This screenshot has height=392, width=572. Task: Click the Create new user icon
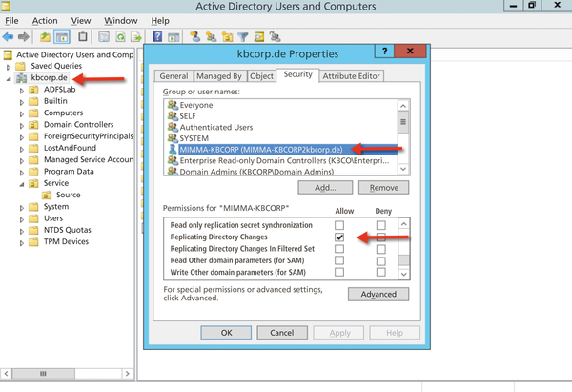pos(195,36)
